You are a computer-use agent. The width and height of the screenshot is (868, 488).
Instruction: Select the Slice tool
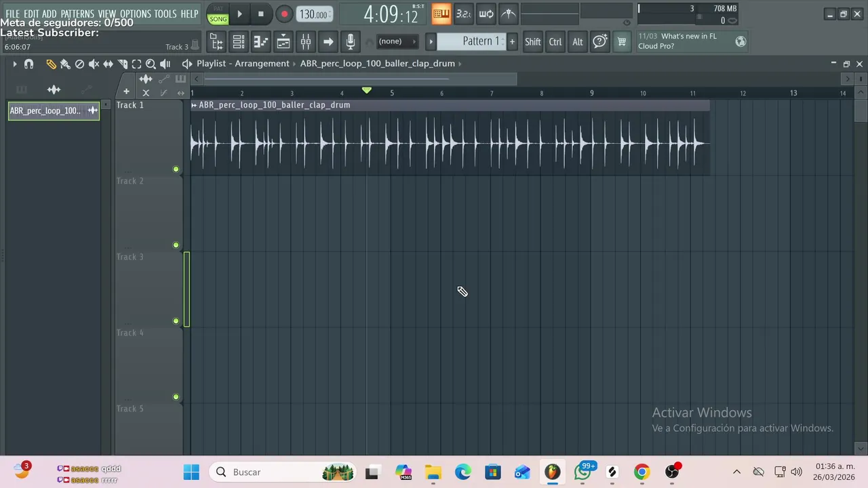[122, 64]
